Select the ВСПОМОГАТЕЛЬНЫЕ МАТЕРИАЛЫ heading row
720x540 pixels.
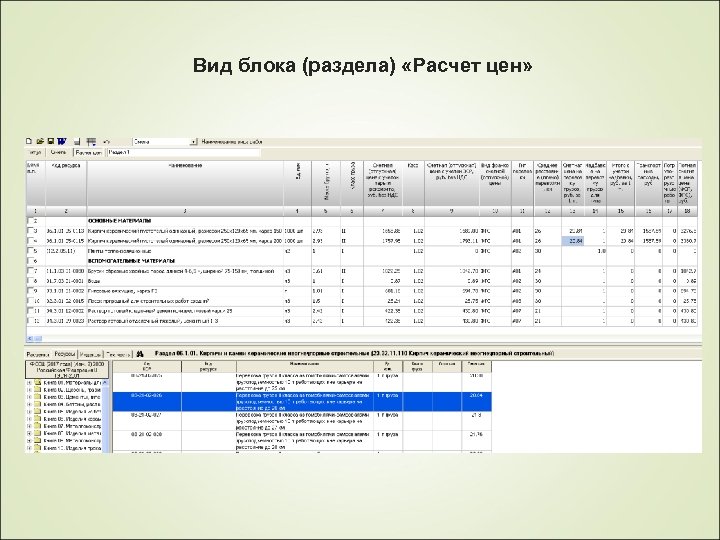(x=362, y=261)
